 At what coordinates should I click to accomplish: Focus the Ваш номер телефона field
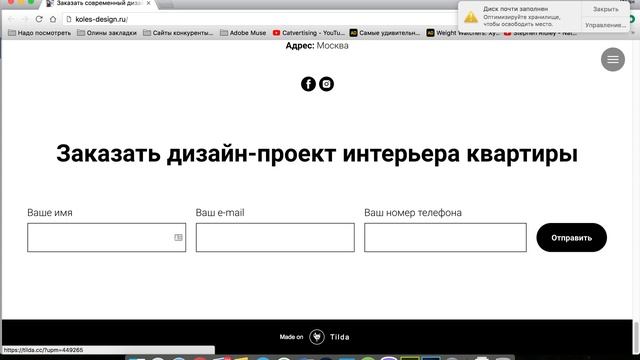coord(445,238)
